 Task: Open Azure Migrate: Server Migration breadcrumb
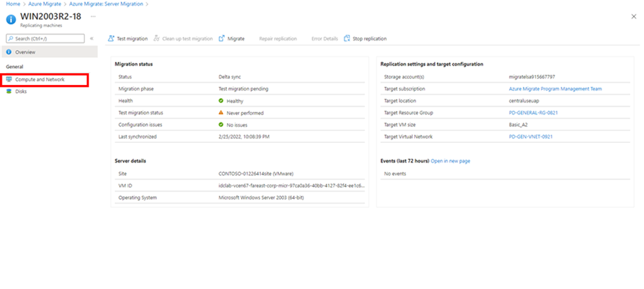(106, 4)
